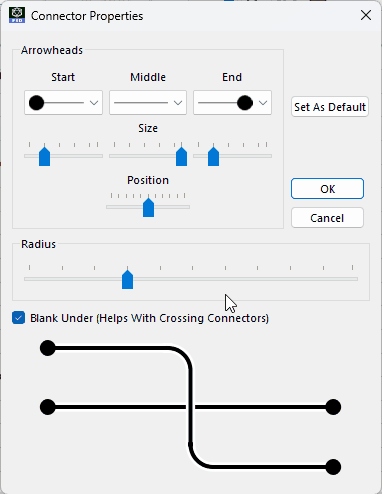The height and width of the screenshot is (494, 382).
Task: Click the Middle arrowhead size slider handle
Action: click(x=181, y=156)
